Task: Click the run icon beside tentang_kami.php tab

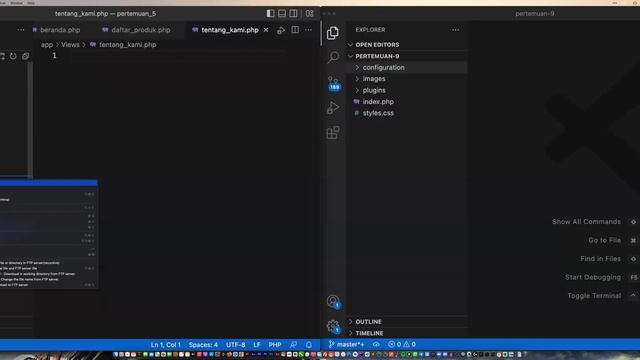Action: point(281,30)
